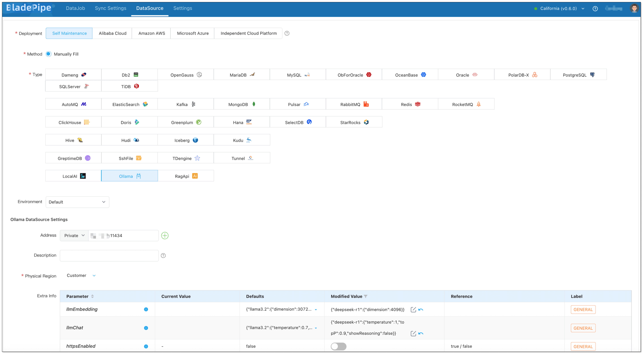
Task: Click help question mark after Deployment options
Action: click(287, 33)
